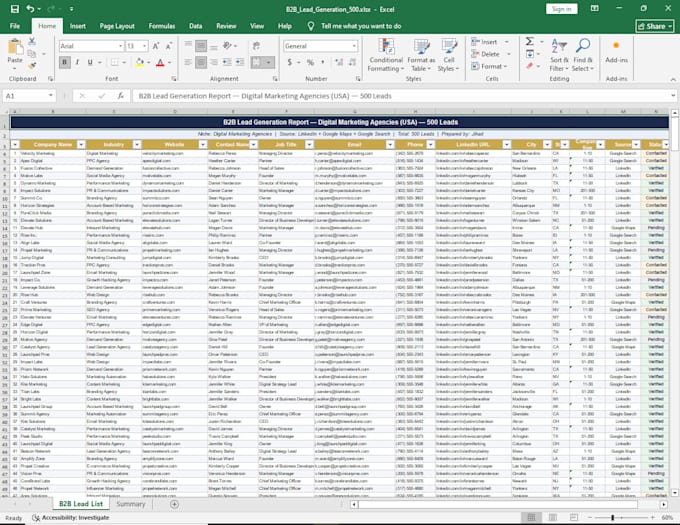Image resolution: width=680 pixels, height=525 pixels.
Task: Click the Decrease Indent icon
Action: point(227,62)
